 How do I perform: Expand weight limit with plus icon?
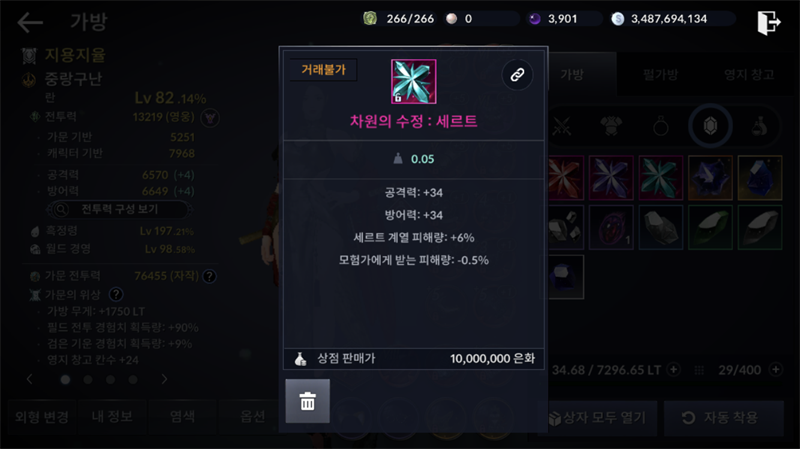click(x=673, y=369)
